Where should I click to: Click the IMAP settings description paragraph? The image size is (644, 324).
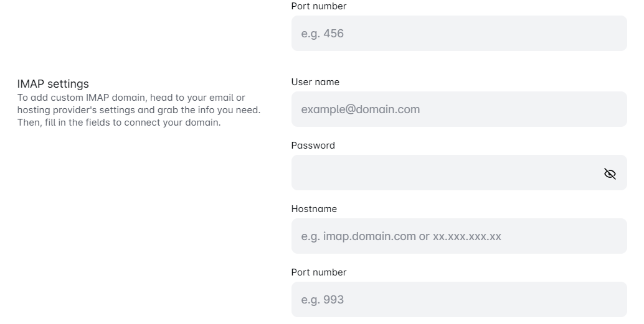coord(138,110)
